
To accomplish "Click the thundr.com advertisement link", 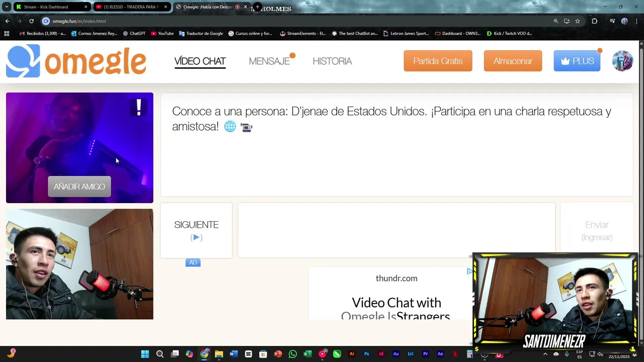I will 396,278.
